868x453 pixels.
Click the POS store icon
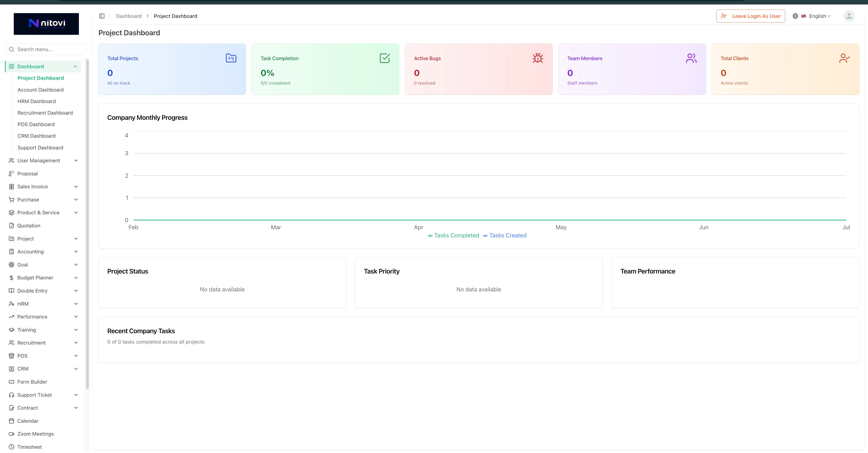12,356
